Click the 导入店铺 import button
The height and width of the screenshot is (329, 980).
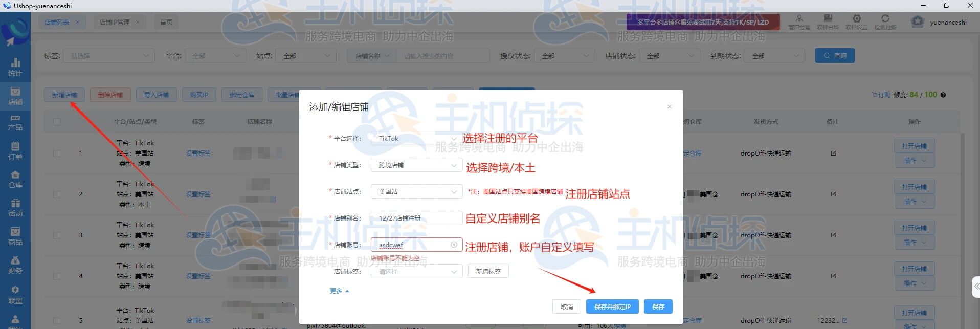pos(157,95)
